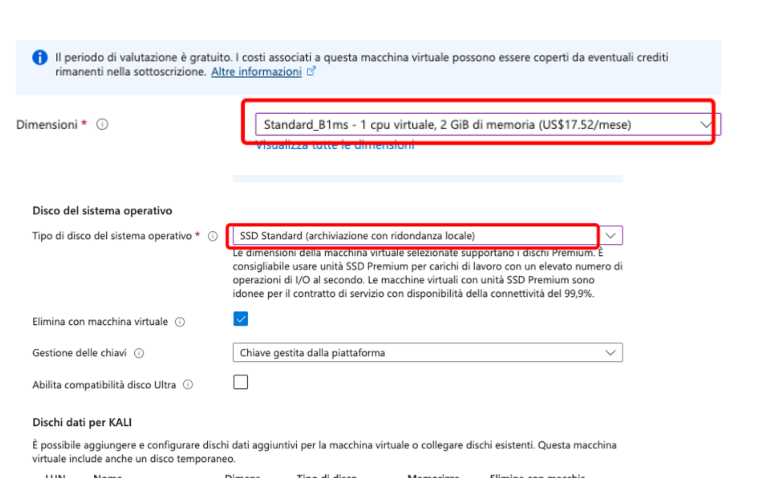
Task: Open the Altre informazioni link
Action: pyautogui.click(x=256, y=72)
